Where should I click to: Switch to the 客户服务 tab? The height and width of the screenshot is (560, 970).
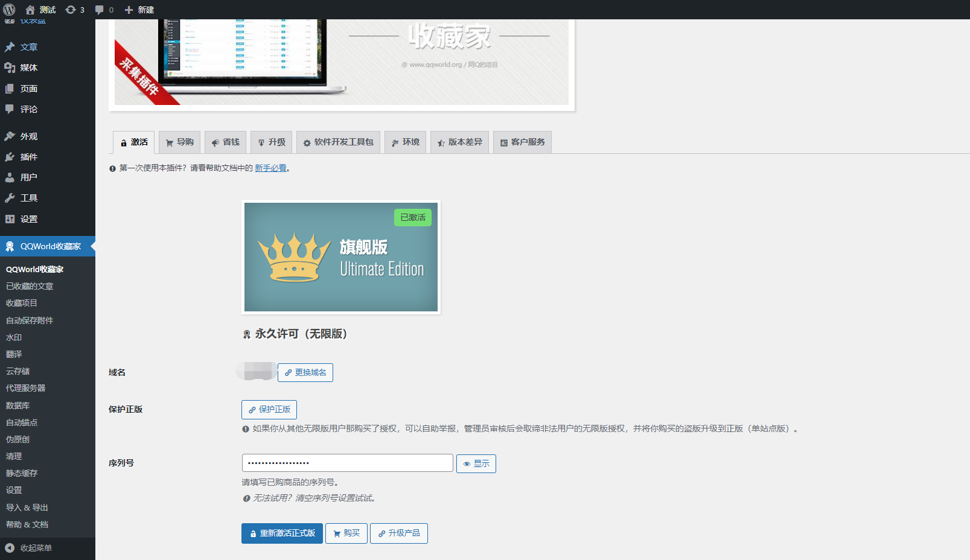[522, 142]
